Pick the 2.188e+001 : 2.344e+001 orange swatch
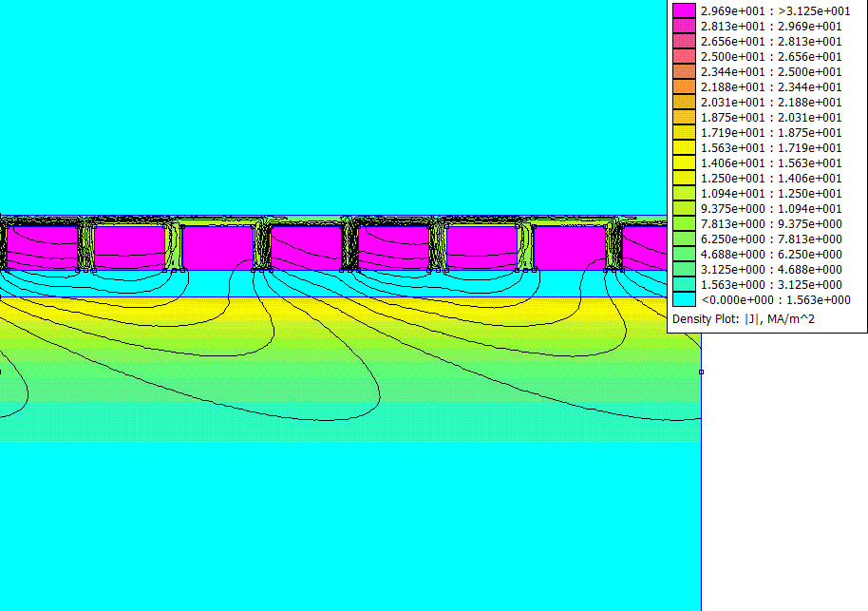This screenshot has height=611, width=868. pos(684,86)
